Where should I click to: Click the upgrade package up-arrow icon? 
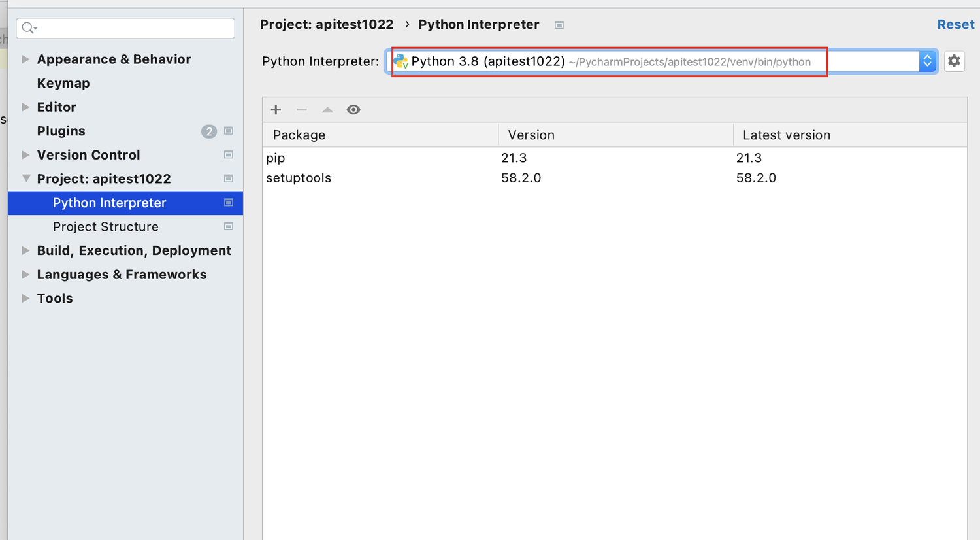(x=327, y=109)
